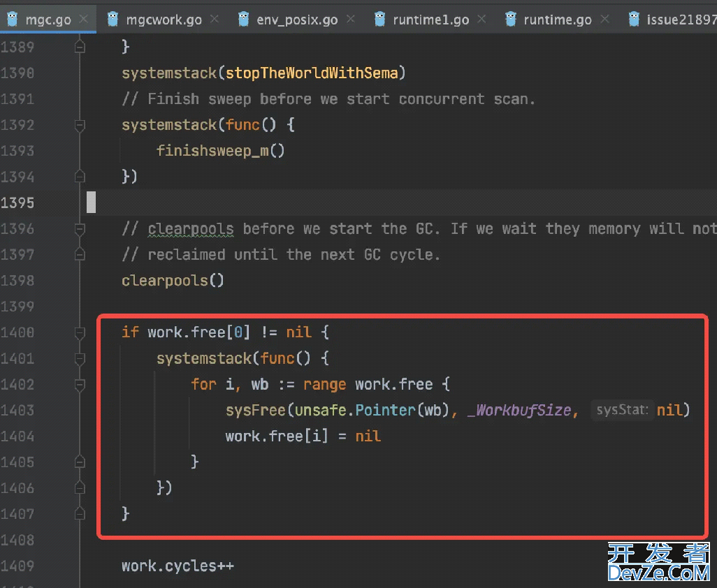Place caret on empty line 1395
717x588 pixels.
point(403,203)
